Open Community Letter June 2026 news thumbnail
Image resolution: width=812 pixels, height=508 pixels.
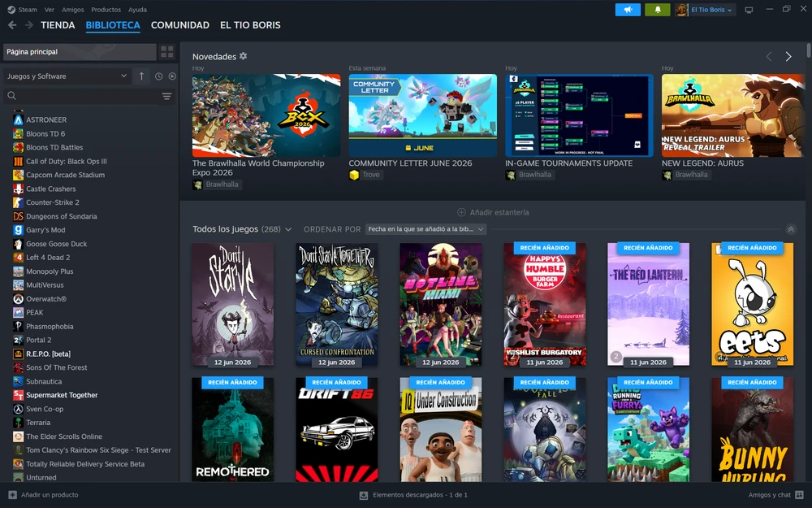point(422,115)
